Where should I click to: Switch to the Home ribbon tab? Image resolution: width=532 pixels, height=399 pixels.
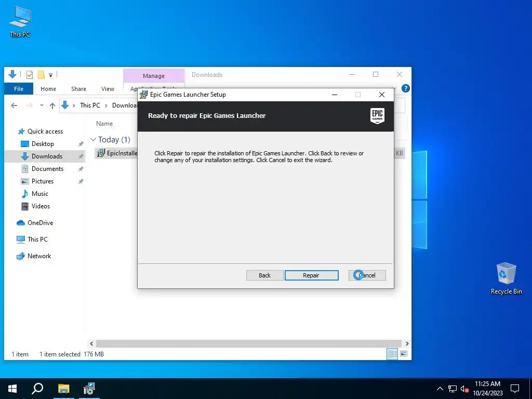point(48,89)
